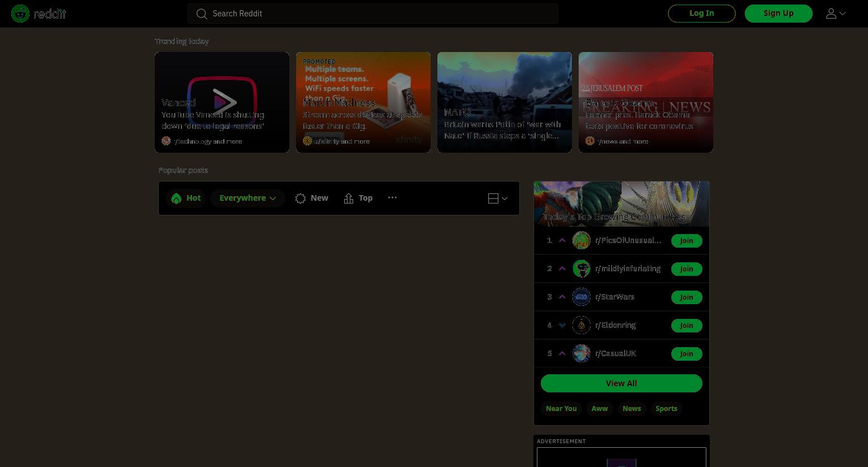Select the New sort tab label
The width and height of the screenshot is (868, 467).
click(x=319, y=198)
